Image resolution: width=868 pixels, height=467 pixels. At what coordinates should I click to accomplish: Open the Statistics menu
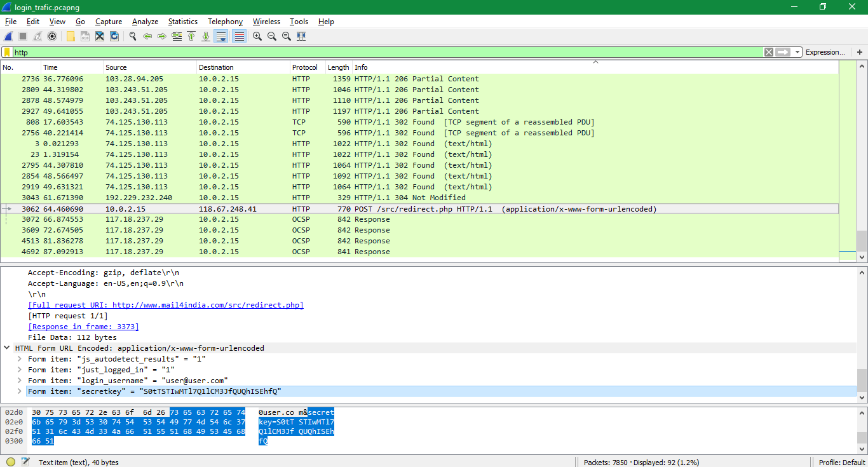tap(182, 21)
